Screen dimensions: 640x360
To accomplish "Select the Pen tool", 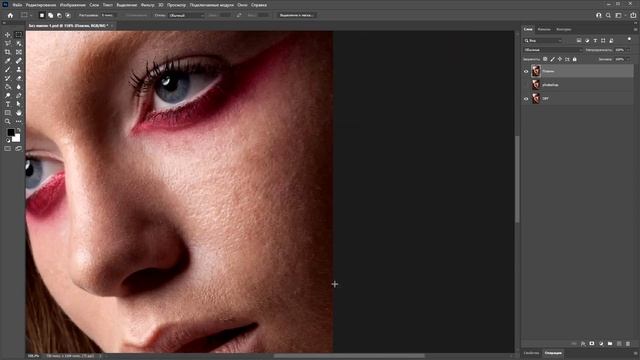I will 19,96.
